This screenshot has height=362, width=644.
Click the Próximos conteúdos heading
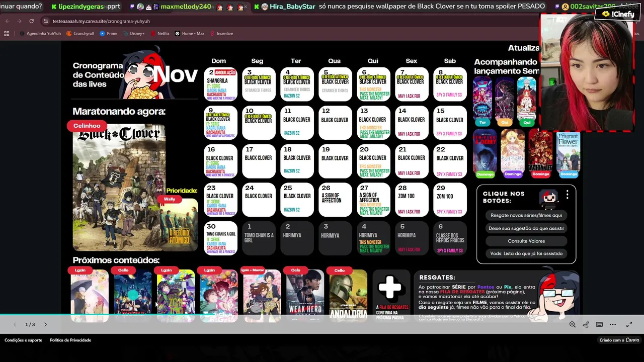(x=116, y=260)
